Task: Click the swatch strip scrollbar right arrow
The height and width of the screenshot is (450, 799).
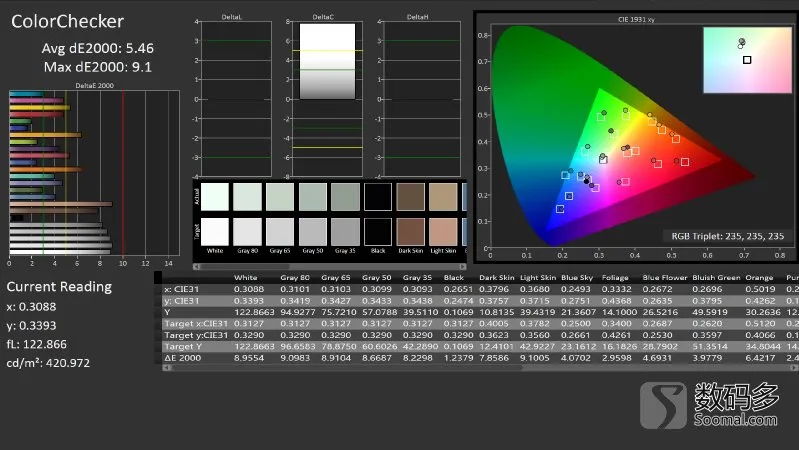Action: (462, 267)
